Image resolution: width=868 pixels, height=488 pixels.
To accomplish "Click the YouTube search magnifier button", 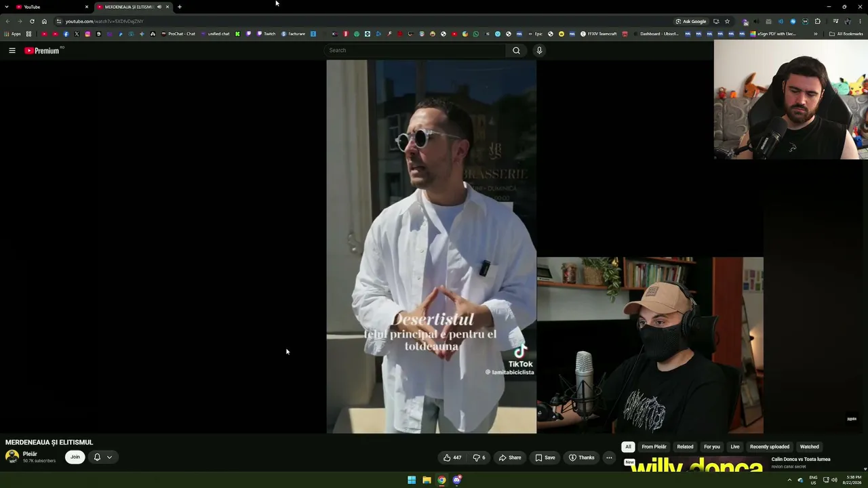I will pyautogui.click(x=516, y=50).
